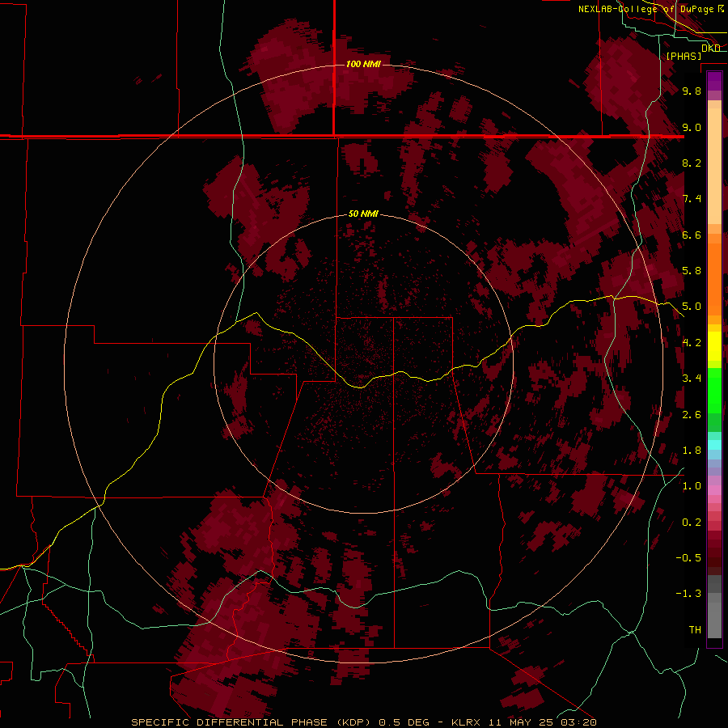Click the -0.5 color scale value
Image resolution: width=728 pixels, height=728 pixels.
(688, 558)
